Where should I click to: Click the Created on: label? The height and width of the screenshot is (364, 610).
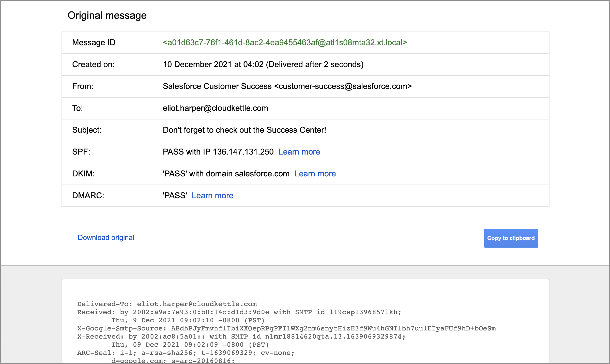(93, 64)
